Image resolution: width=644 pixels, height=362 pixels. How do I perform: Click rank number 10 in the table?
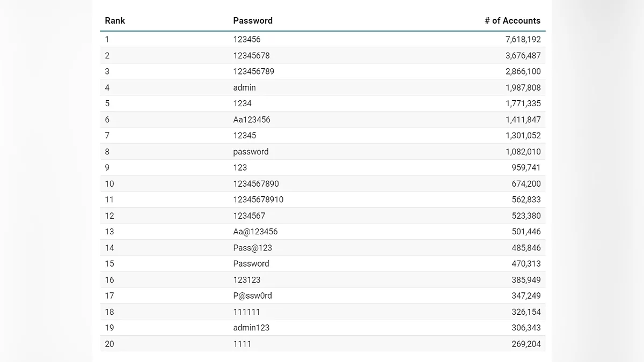tap(109, 184)
